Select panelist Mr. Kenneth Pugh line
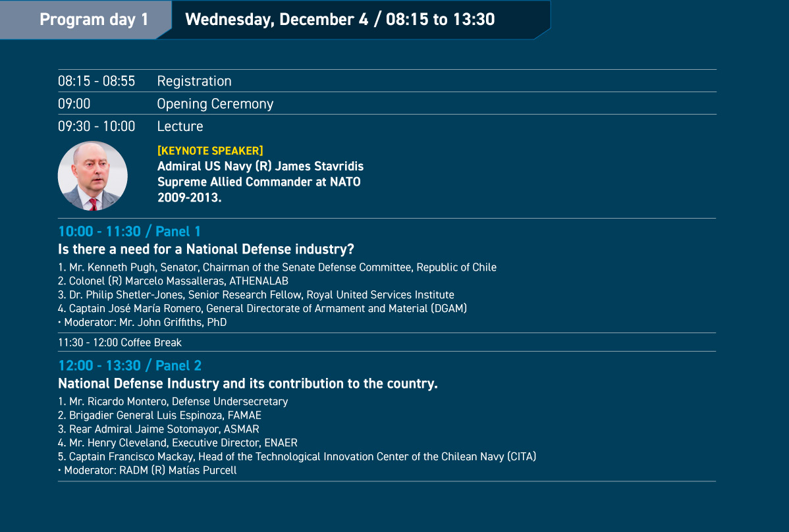 pyautogui.click(x=277, y=267)
